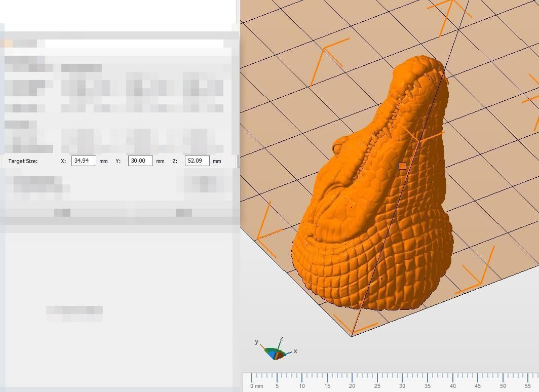Click the millimeter ruler at the bottom

point(391,382)
